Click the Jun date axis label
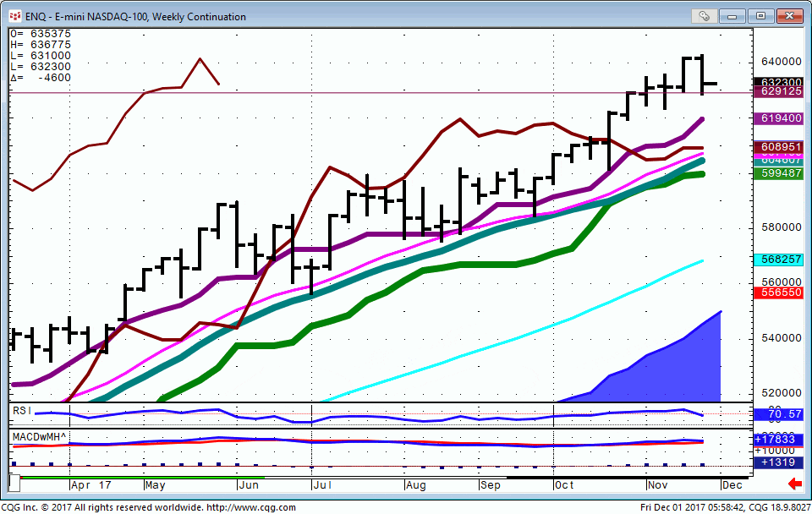Viewport: 812px width, 514px height. point(249,485)
